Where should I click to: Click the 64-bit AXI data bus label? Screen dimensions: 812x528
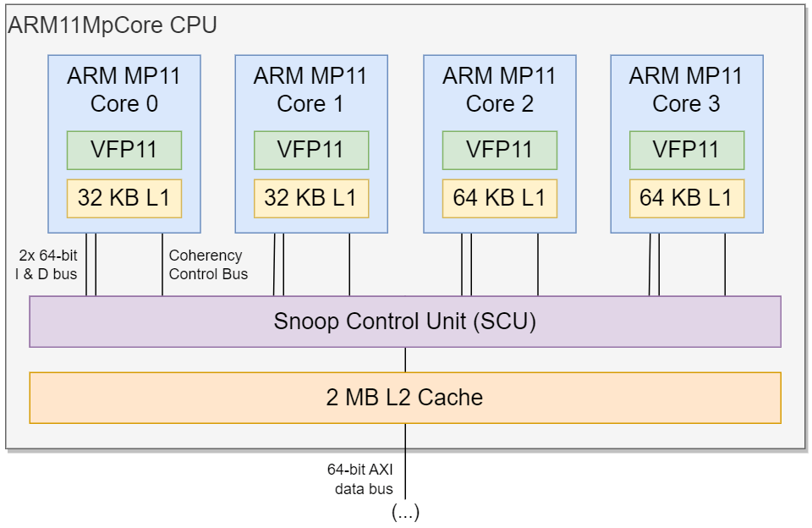coord(360,479)
